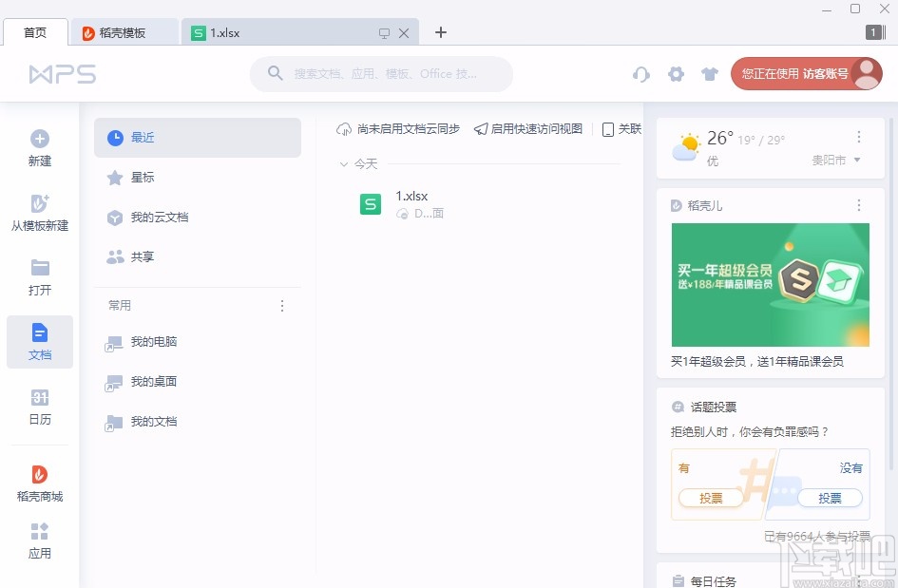Select the 日历 (Calendar) sidebar icon
Viewport: 898px width, 588px height.
pyautogui.click(x=39, y=407)
